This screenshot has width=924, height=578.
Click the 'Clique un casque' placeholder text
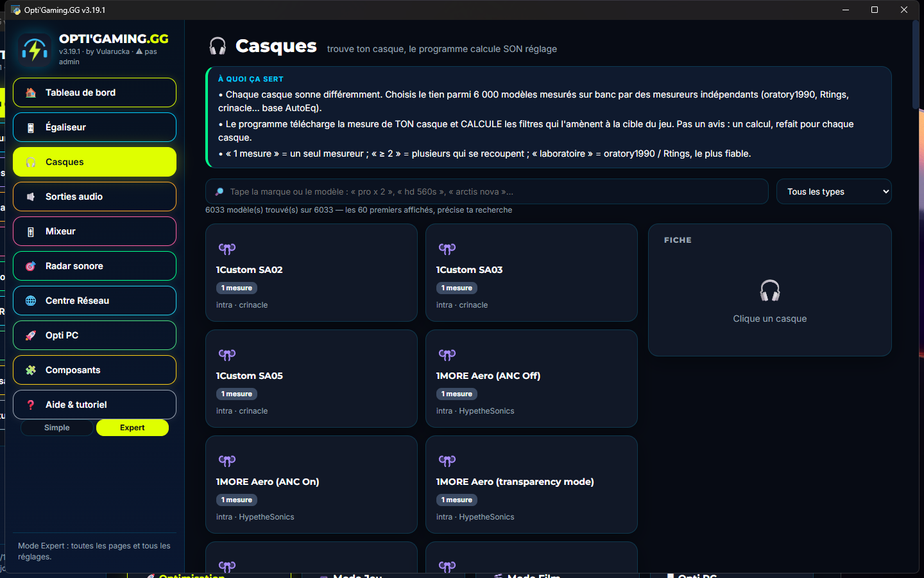coord(770,319)
